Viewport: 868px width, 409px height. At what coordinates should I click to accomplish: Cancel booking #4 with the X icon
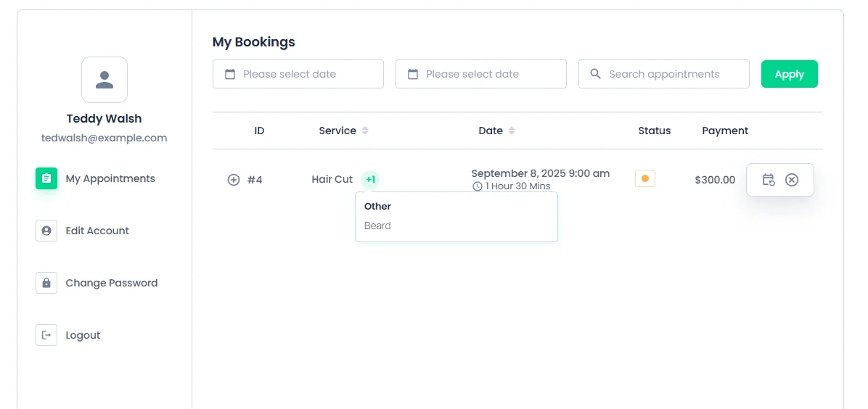pos(792,180)
